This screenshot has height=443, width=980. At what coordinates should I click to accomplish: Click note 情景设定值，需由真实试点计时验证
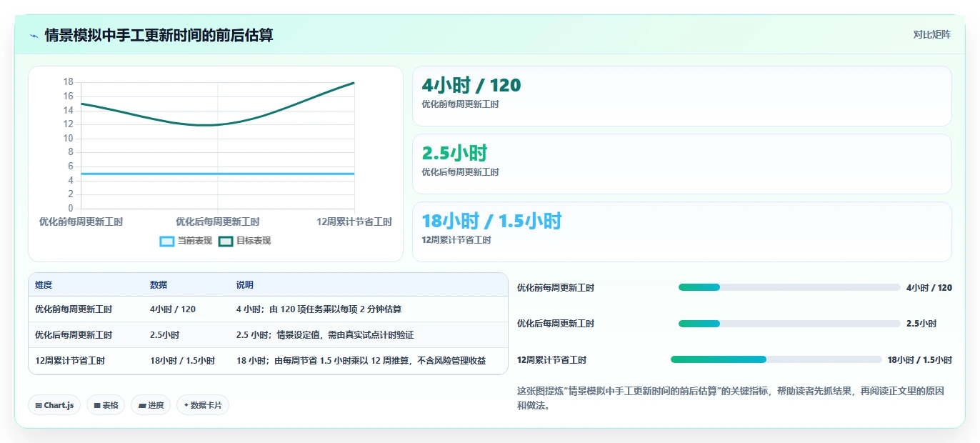(325, 335)
